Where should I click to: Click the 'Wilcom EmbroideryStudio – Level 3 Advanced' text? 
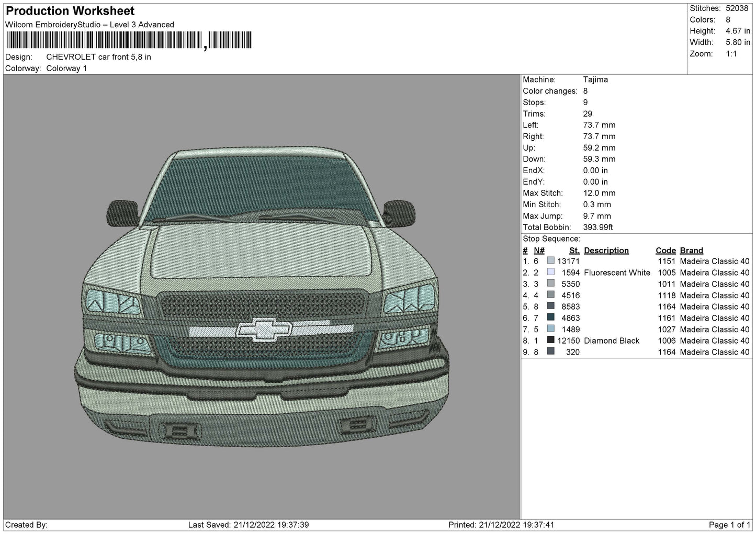[x=89, y=25]
